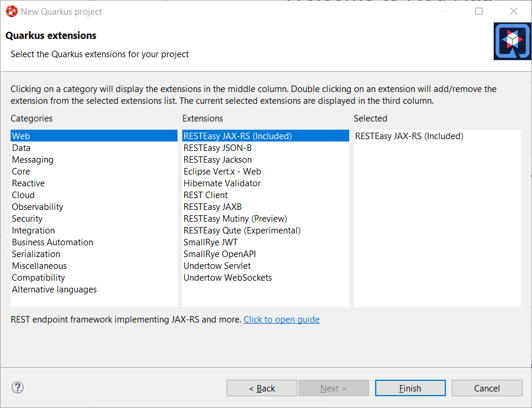
Task: Select the RESTEasy Jackson extension
Action: [265, 159]
